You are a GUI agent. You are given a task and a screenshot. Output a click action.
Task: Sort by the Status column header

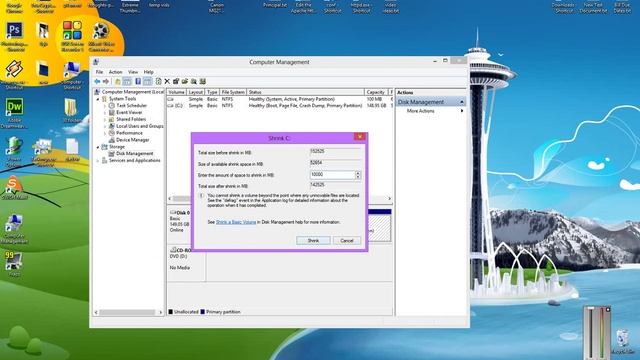tap(305, 92)
